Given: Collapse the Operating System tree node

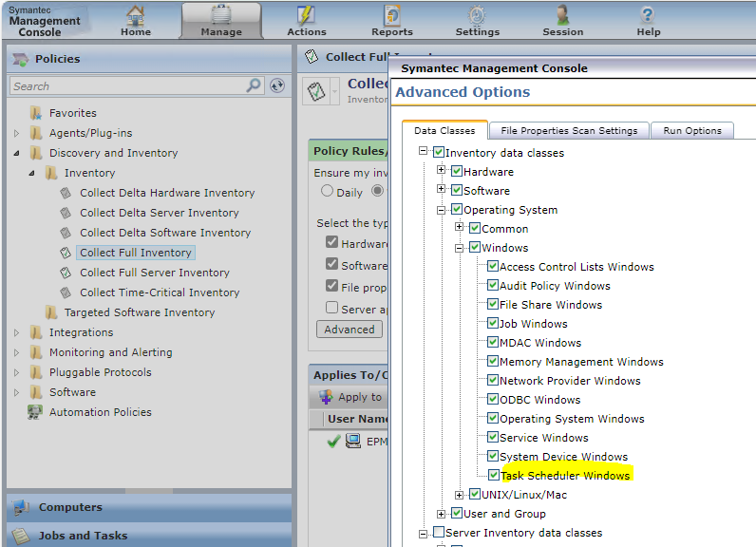Looking at the screenshot, I should [x=442, y=210].
